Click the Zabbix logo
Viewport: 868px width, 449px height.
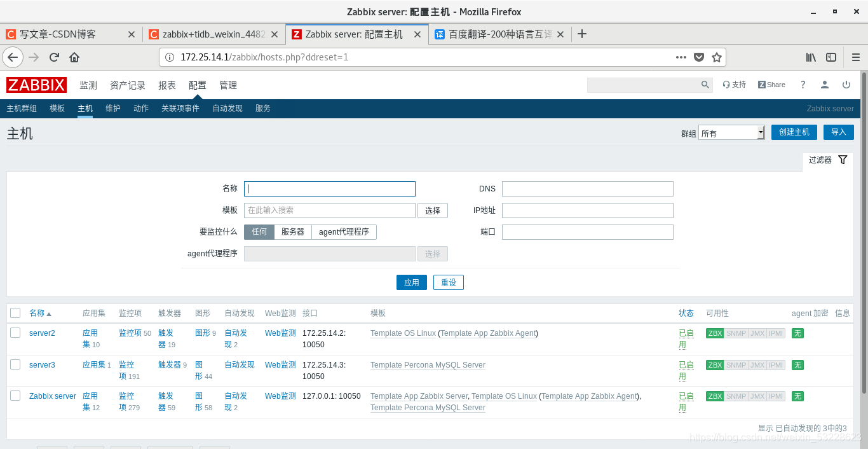click(x=37, y=85)
